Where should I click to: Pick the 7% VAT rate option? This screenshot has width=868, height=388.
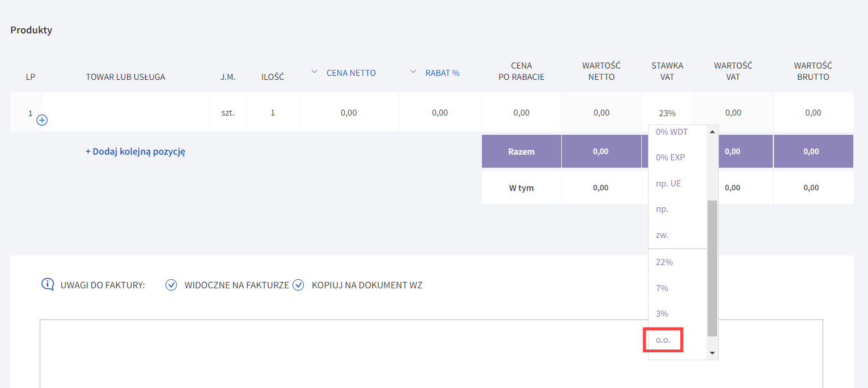tap(662, 288)
